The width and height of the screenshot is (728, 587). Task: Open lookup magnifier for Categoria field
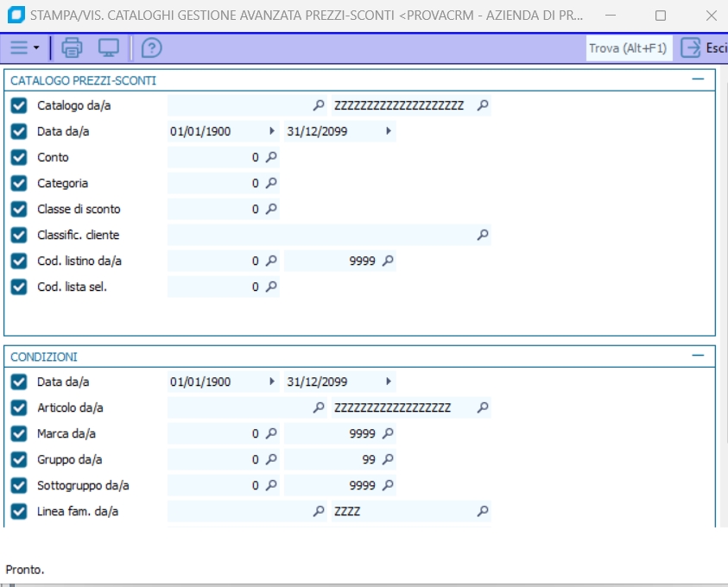(271, 183)
